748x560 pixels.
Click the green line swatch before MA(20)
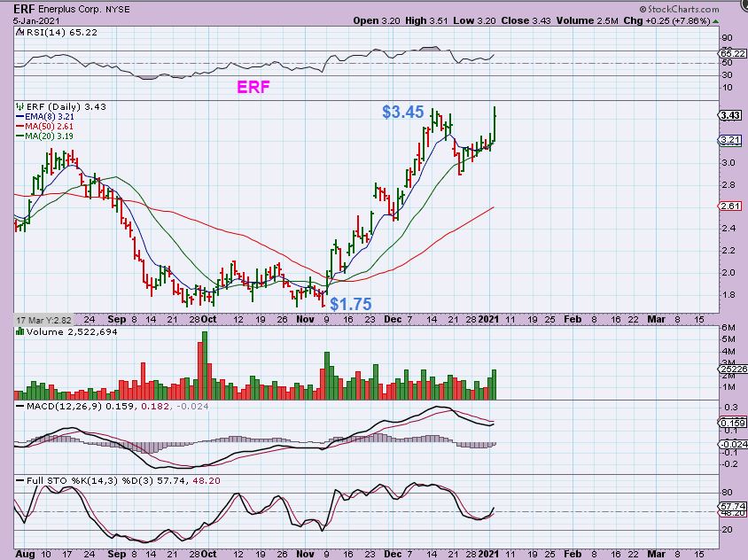pyautogui.click(x=20, y=136)
